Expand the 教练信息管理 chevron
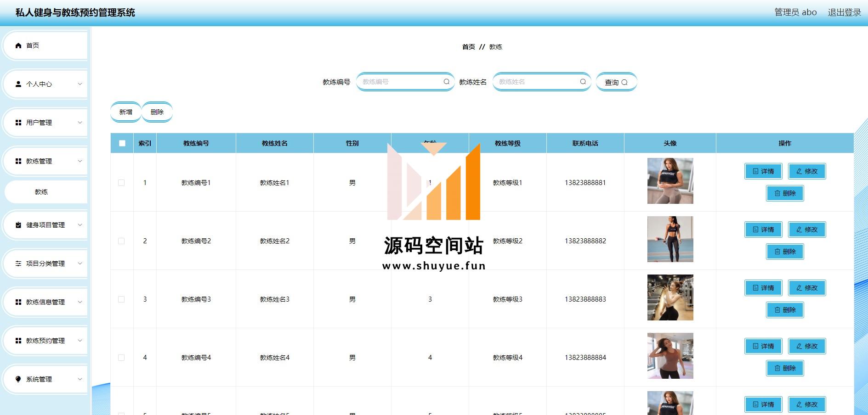 tap(80, 302)
